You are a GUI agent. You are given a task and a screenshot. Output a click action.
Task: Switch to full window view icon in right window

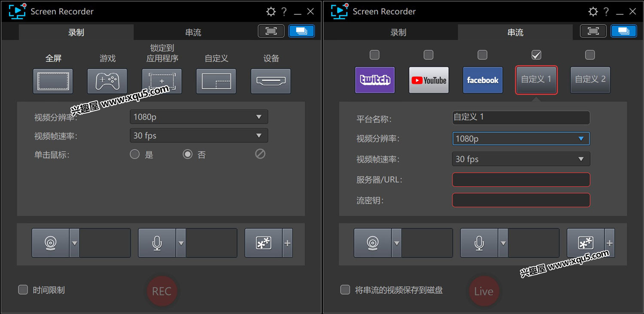(x=624, y=31)
